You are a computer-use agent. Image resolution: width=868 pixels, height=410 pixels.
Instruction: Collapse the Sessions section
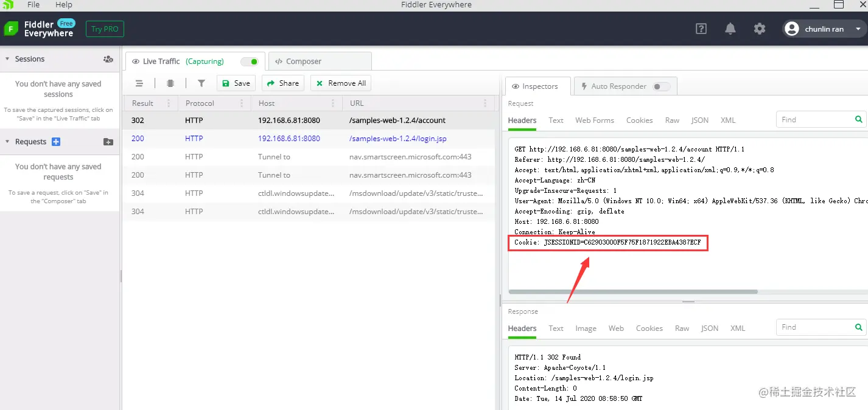click(7, 59)
